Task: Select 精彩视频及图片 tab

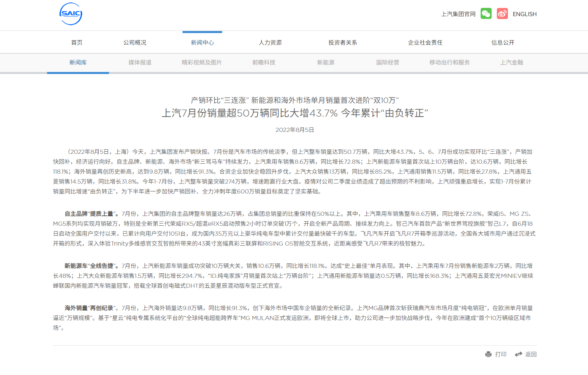Action: (x=202, y=62)
